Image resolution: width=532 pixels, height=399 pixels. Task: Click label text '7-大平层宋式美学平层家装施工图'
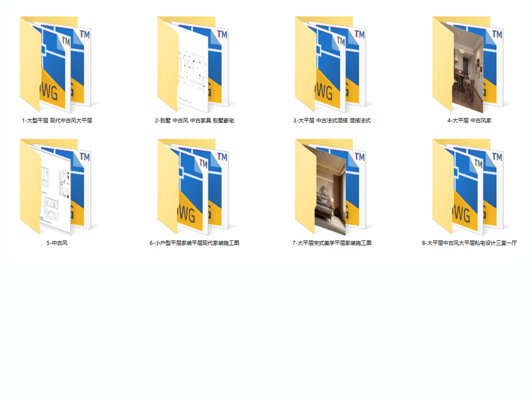click(332, 243)
